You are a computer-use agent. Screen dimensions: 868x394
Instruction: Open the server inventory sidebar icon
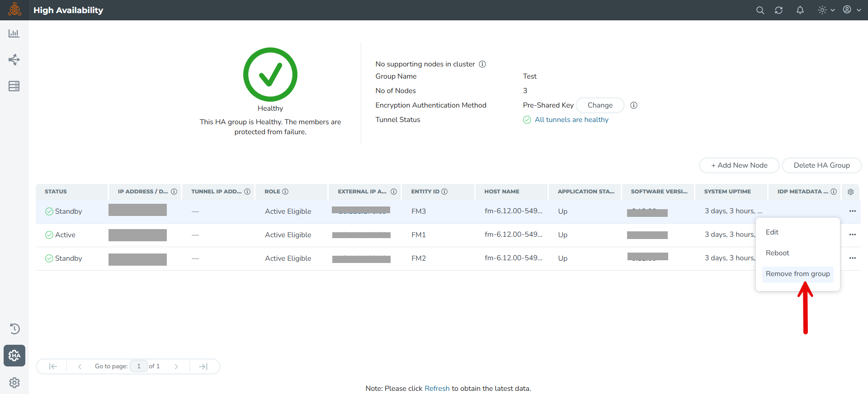14,86
